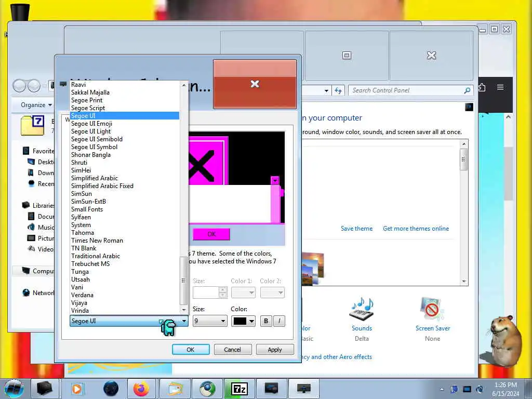
Task: Open Sounds settings icon
Action: [x=362, y=310]
